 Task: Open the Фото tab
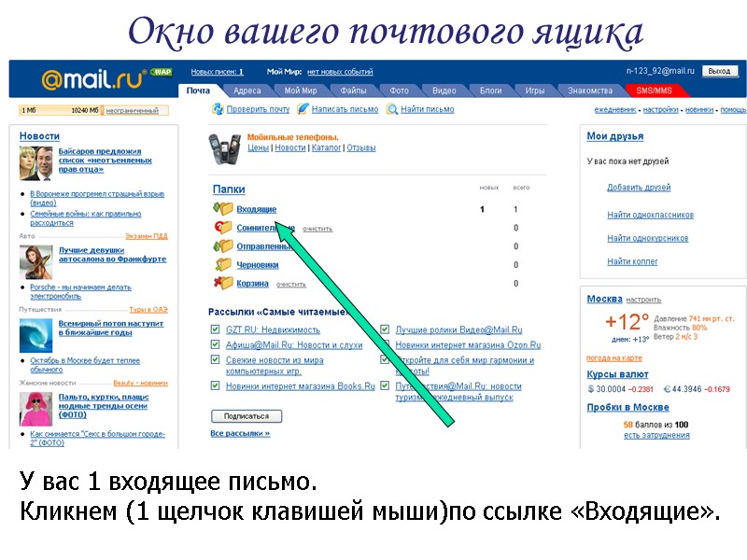[399, 91]
